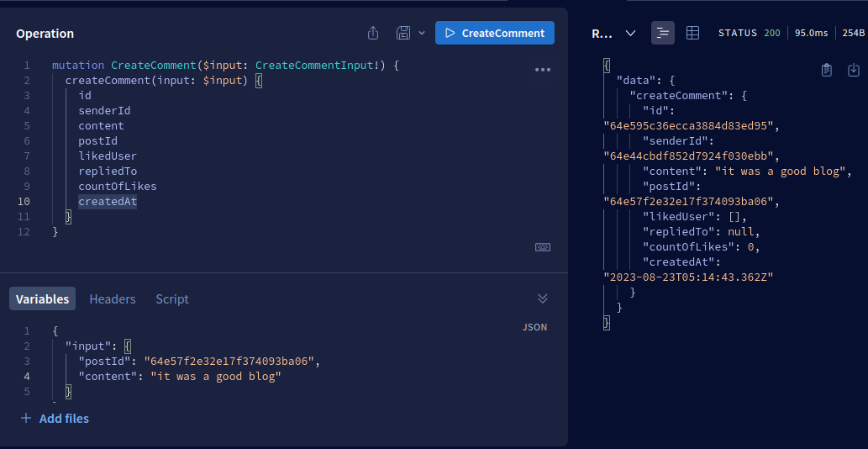868x449 pixels.
Task: Click the STATUS 200 indicator
Action: 749,34
